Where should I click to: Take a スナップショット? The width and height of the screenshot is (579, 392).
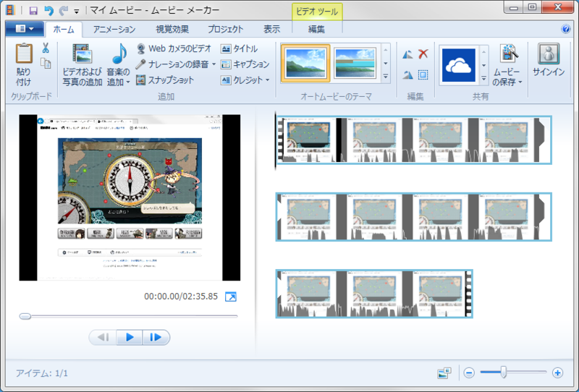(165, 80)
